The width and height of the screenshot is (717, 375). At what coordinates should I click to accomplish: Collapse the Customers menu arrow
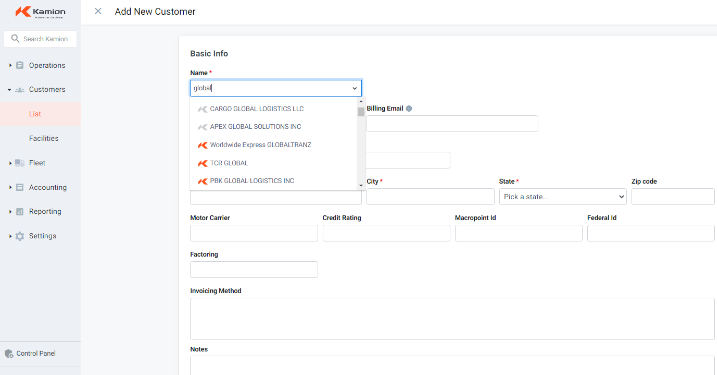pos(10,90)
